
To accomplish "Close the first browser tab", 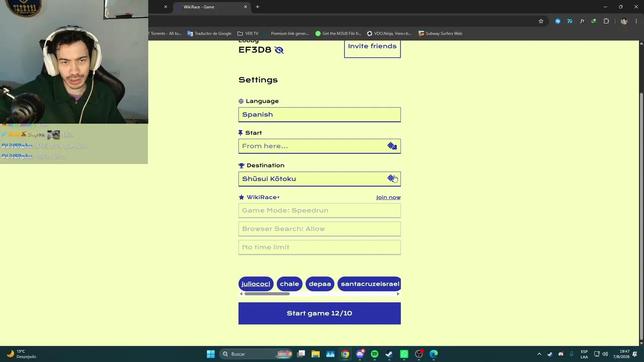I will pos(166,7).
